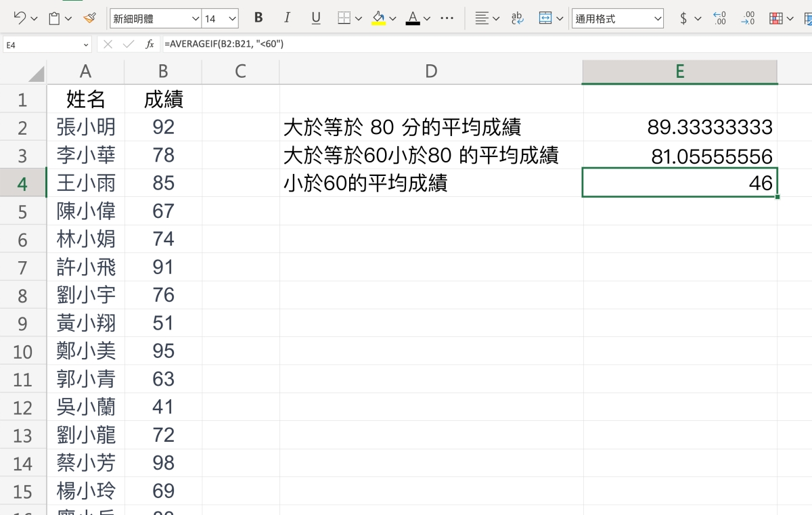Image resolution: width=812 pixels, height=515 pixels.
Task: Select row 4 header
Action: [23, 183]
